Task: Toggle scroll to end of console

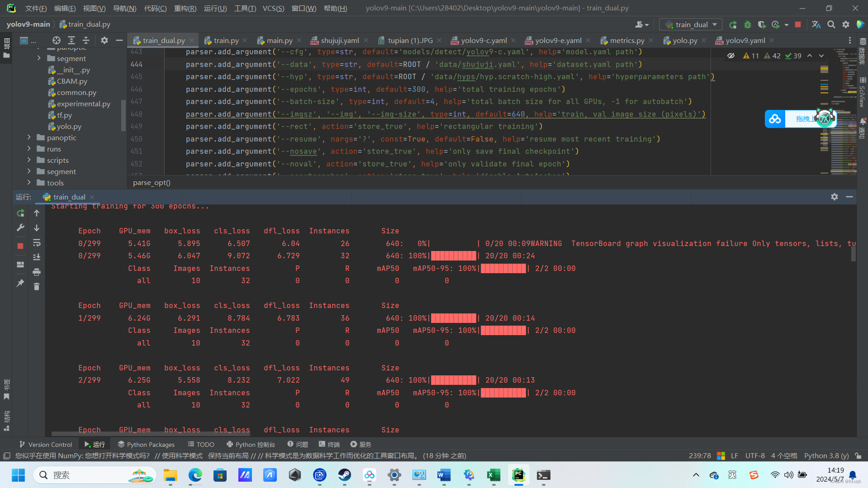Action: coord(37,257)
